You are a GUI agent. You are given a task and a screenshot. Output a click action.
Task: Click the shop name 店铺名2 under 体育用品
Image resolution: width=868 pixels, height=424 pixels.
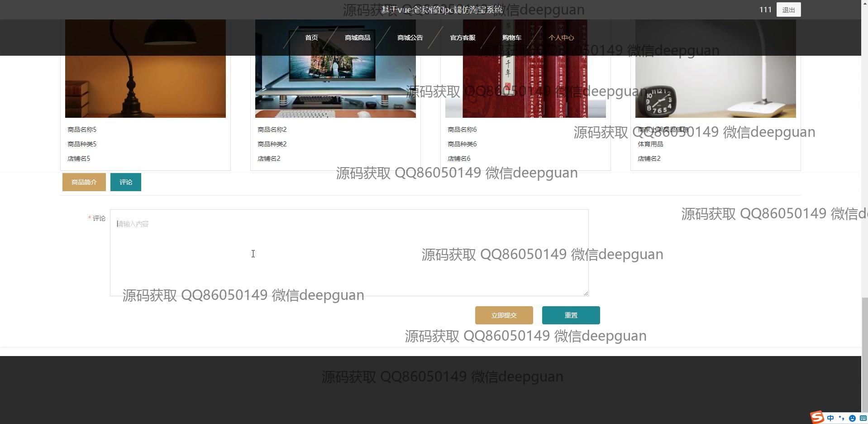(x=649, y=159)
